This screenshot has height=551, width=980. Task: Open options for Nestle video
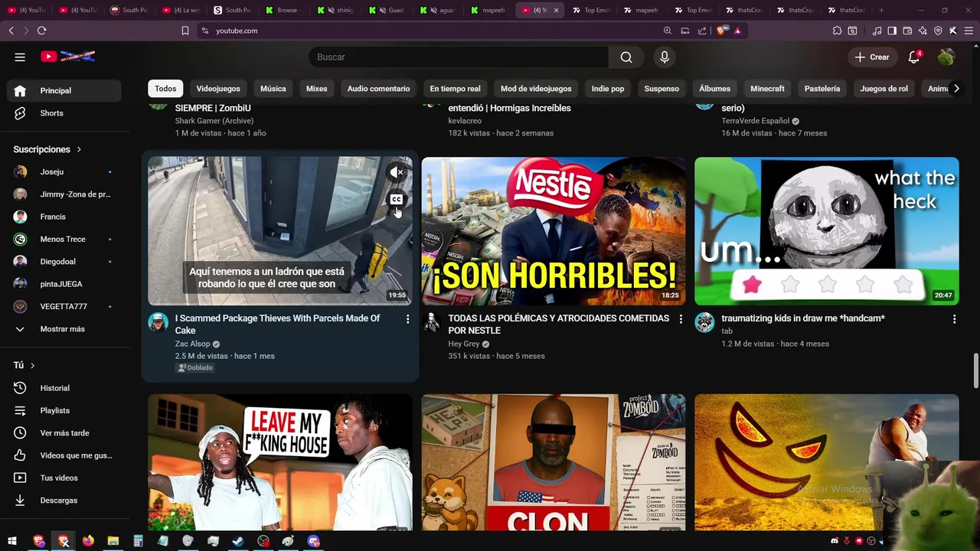point(681,319)
